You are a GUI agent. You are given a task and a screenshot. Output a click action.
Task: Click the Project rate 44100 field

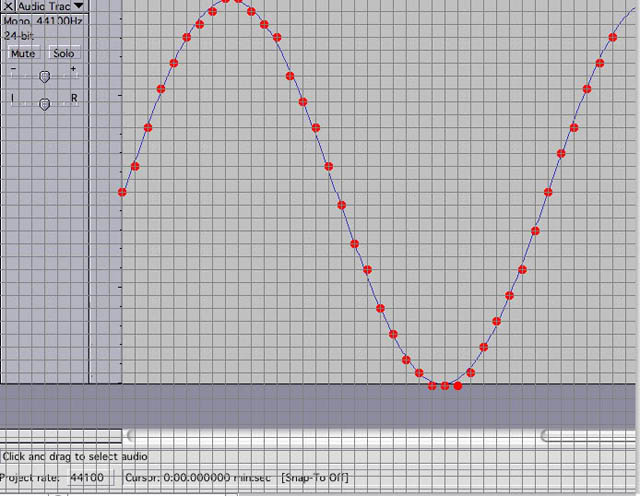[88, 478]
